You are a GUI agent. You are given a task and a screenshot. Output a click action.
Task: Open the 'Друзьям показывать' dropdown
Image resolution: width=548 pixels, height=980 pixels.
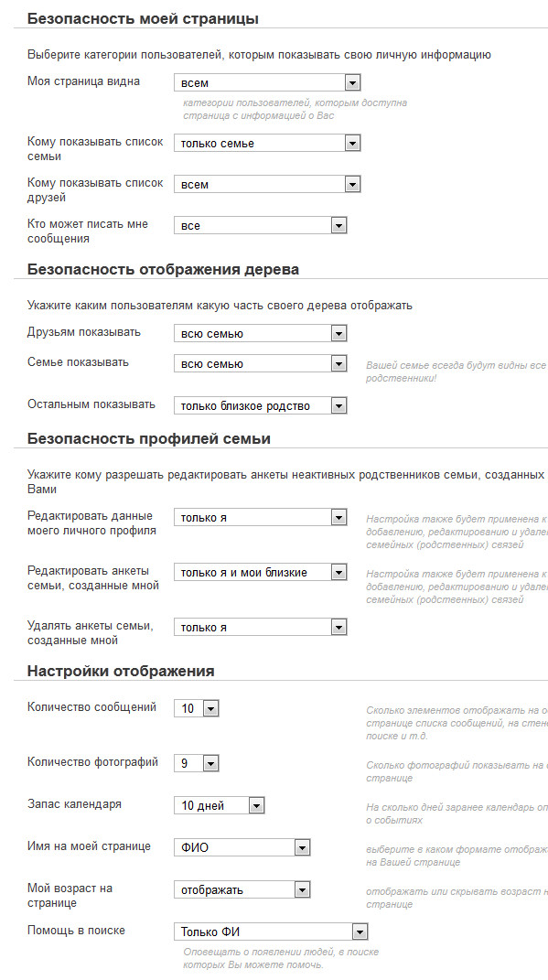(x=261, y=334)
